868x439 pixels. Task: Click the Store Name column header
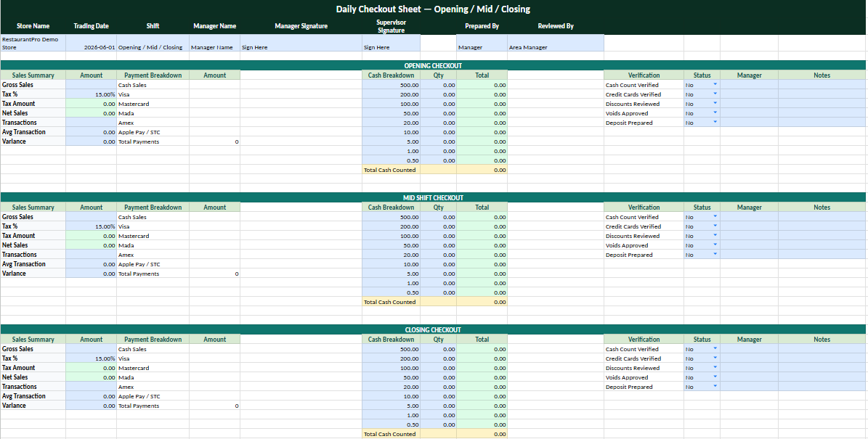click(33, 26)
